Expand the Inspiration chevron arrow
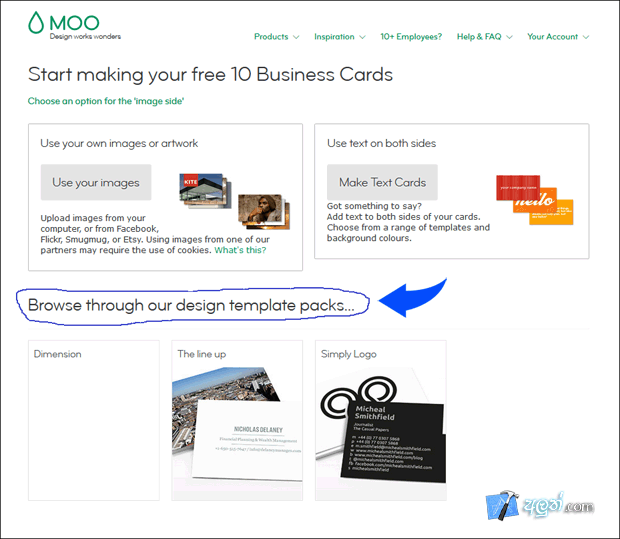 [362, 37]
